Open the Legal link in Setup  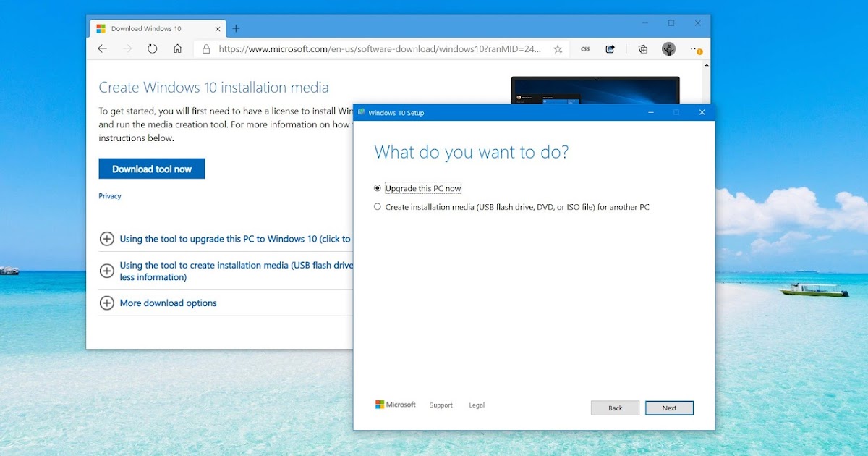(x=477, y=405)
